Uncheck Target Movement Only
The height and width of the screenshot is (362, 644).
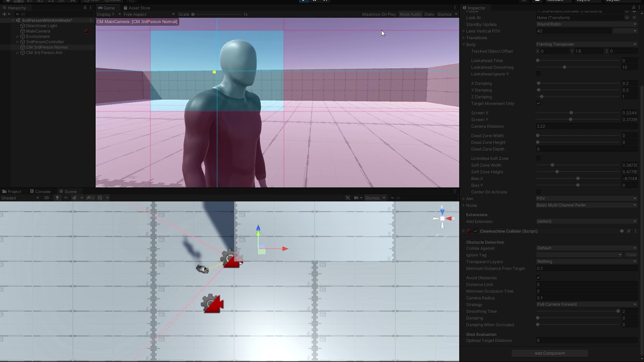539,103
